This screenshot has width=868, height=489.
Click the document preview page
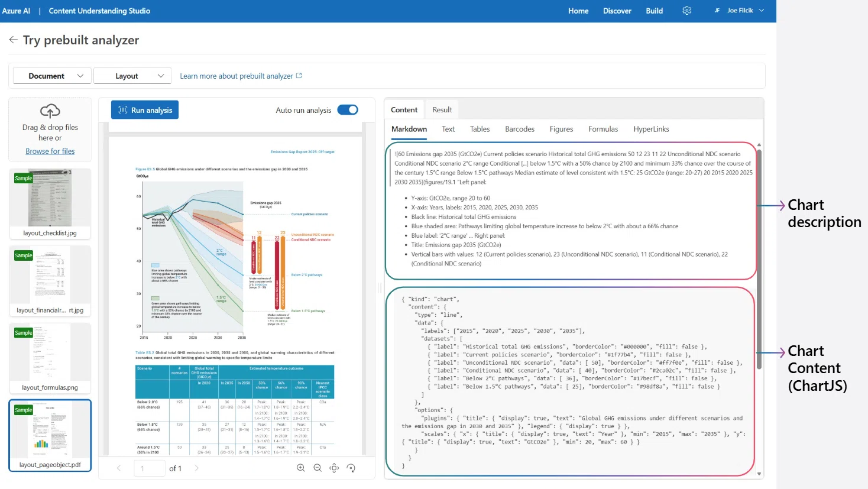pos(235,296)
